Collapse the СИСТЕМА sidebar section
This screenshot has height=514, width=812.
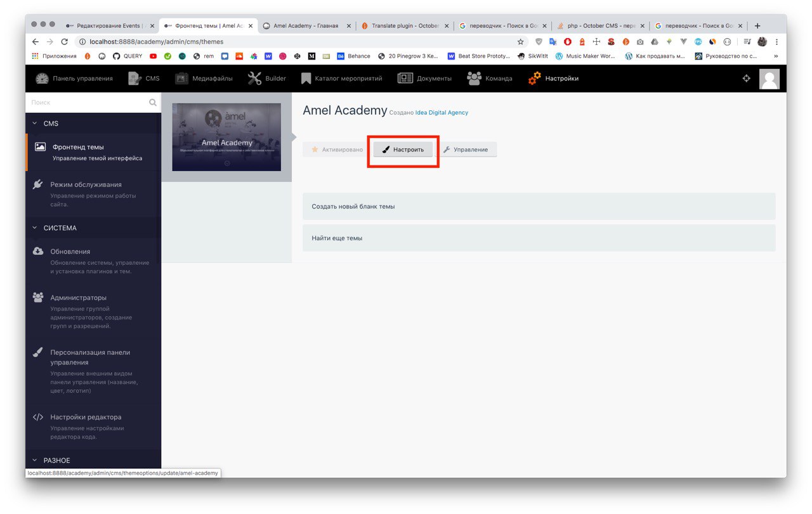[93, 228]
